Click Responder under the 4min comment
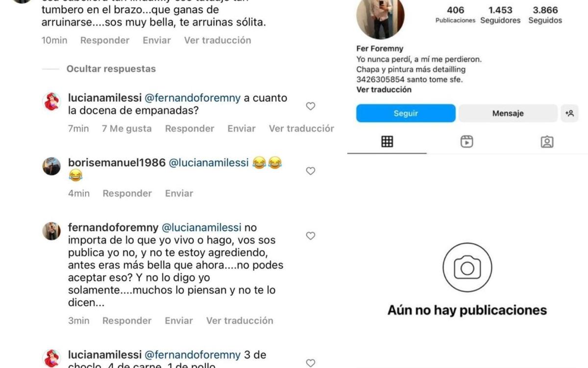The width and height of the screenshot is (588, 368). 127,193
